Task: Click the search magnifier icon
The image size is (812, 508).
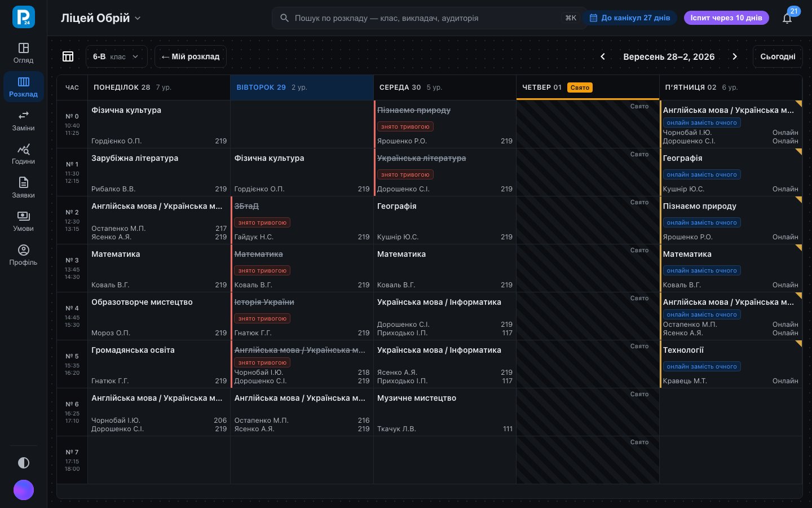Action: [284, 18]
